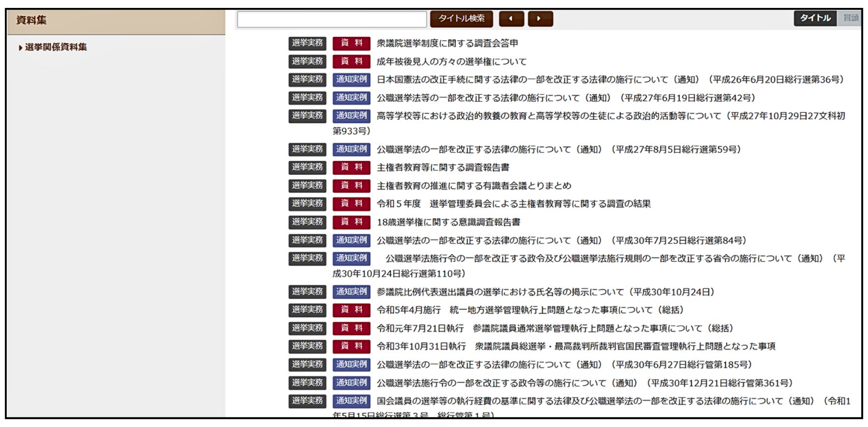This screenshot has height=427, width=868.
Task: Click 選挙実務 tag beside 総行選第110号 entry
Action: [308, 259]
